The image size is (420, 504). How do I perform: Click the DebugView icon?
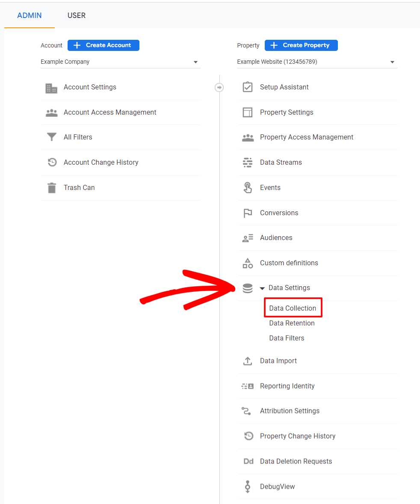(x=247, y=486)
